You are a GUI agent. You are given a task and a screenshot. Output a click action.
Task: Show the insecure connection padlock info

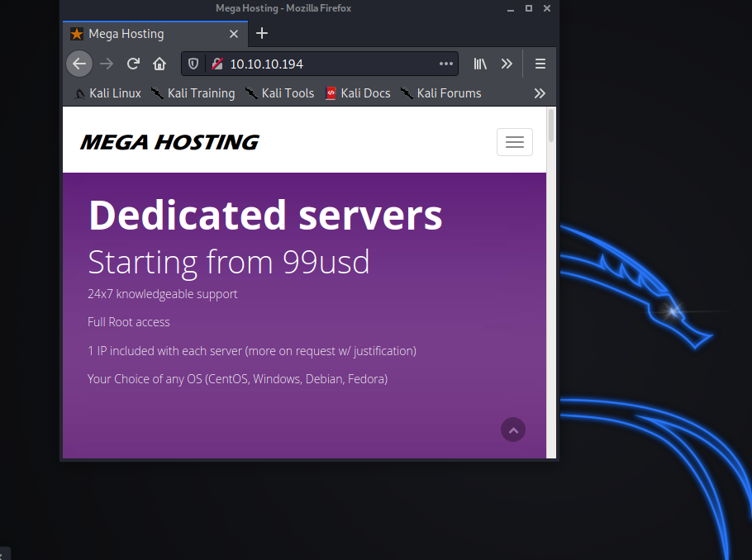coord(217,64)
